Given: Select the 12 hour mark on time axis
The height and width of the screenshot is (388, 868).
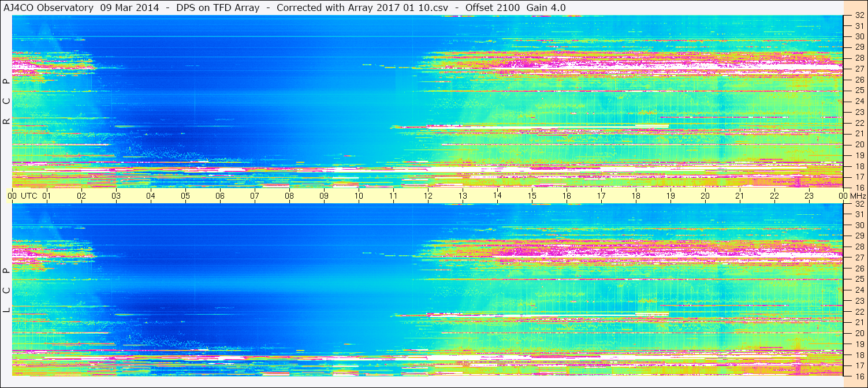Looking at the screenshot, I should point(428,196).
